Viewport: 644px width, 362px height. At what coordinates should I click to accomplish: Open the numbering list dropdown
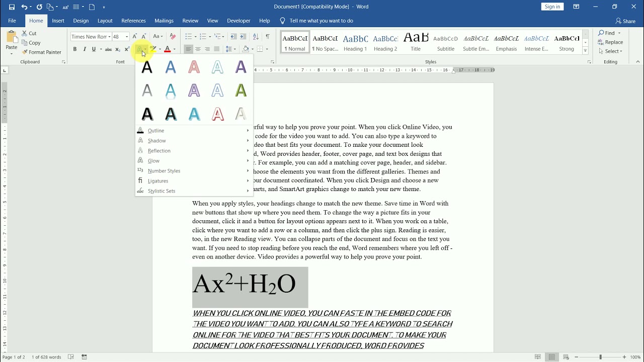coord(209,37)
